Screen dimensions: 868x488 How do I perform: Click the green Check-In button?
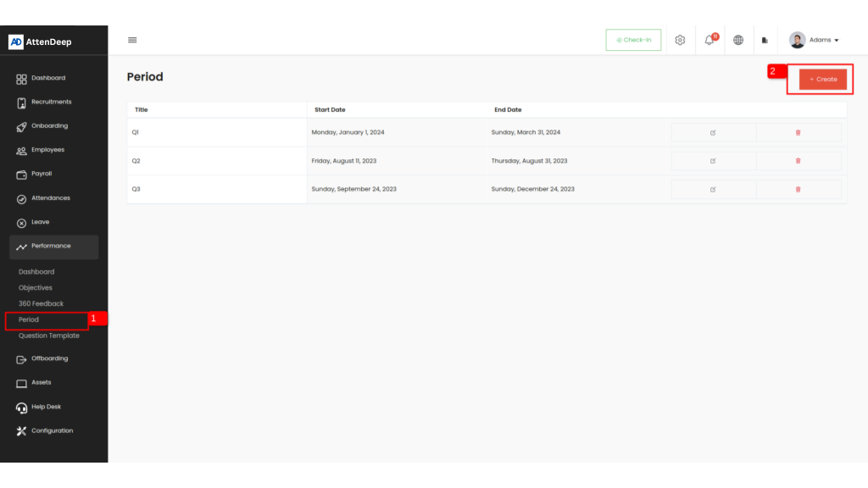pyautogui.click(x=633, y=40)
